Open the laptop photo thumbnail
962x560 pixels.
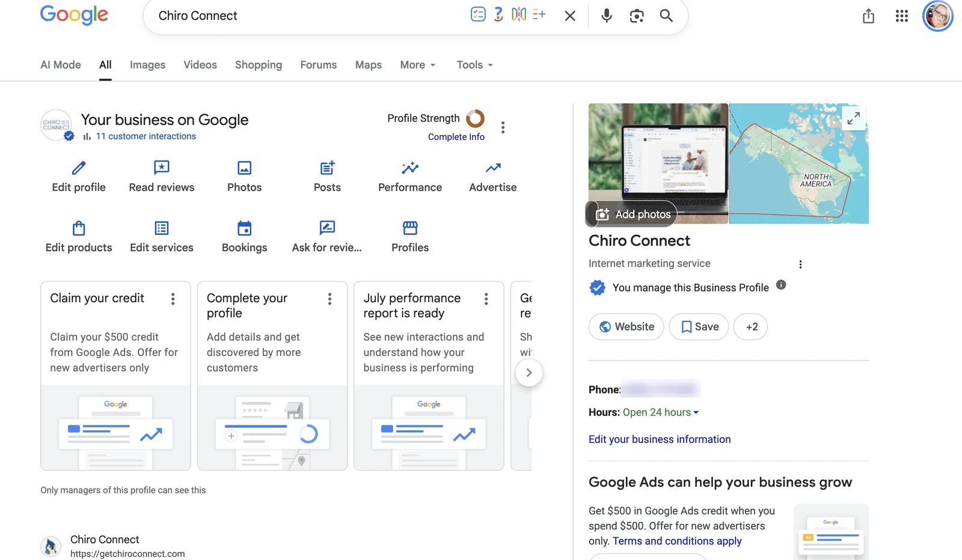pyautogui.click(x=658, y=163)
